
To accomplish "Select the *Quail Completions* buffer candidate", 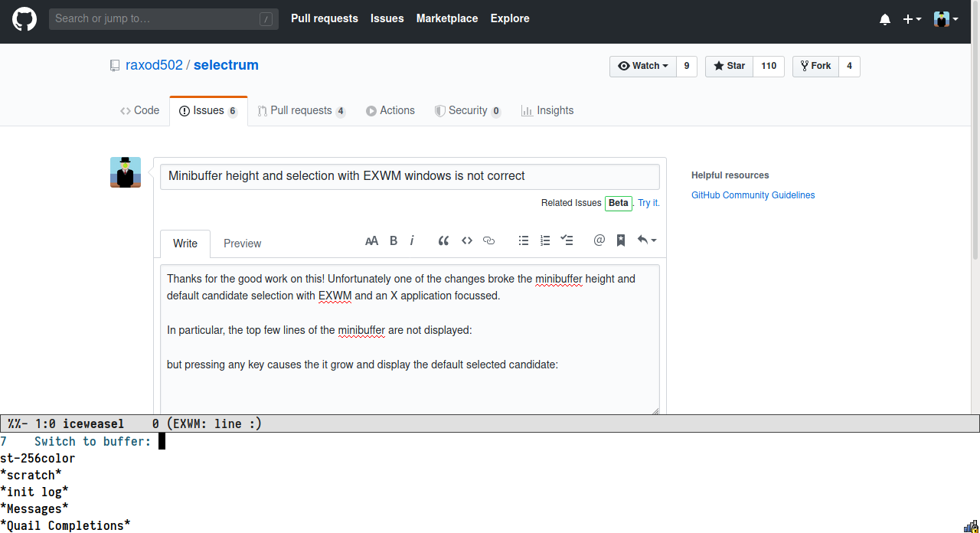I will tap(65, 525).
